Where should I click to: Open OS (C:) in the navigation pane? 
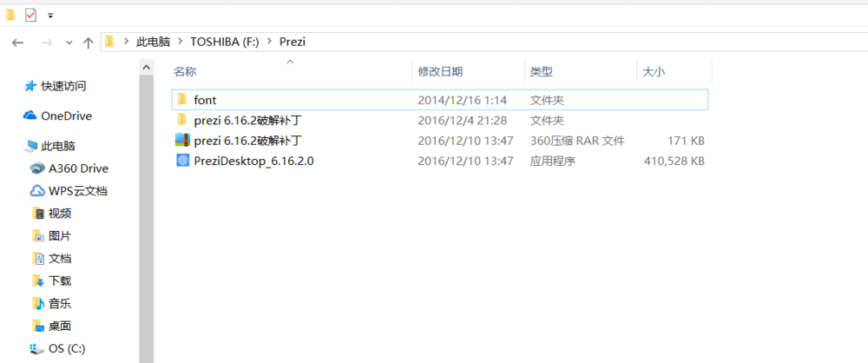tap(67, 348)
